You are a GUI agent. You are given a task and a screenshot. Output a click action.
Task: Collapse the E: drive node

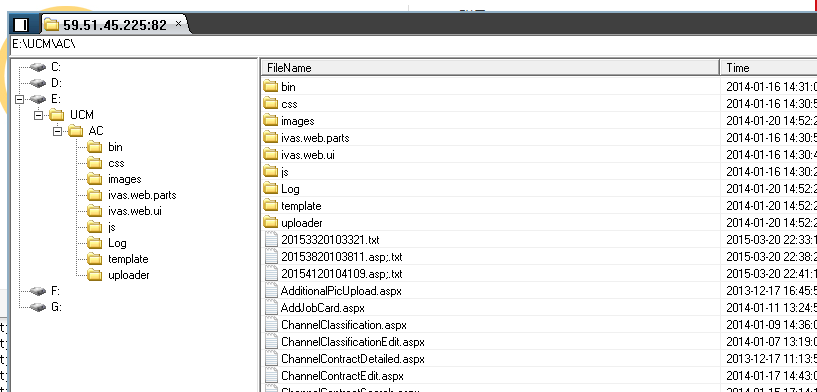[x=19, y=99]
